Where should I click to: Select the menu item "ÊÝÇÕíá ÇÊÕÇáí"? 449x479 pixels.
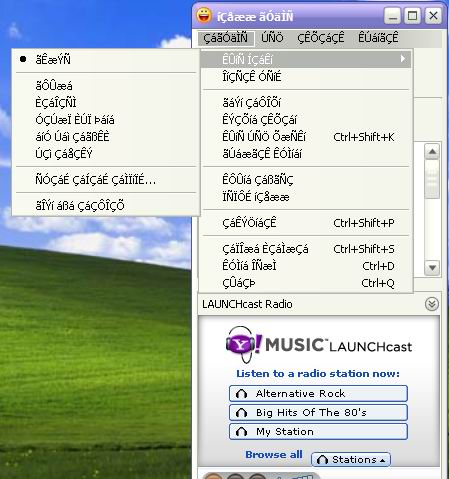coord(306,120)
